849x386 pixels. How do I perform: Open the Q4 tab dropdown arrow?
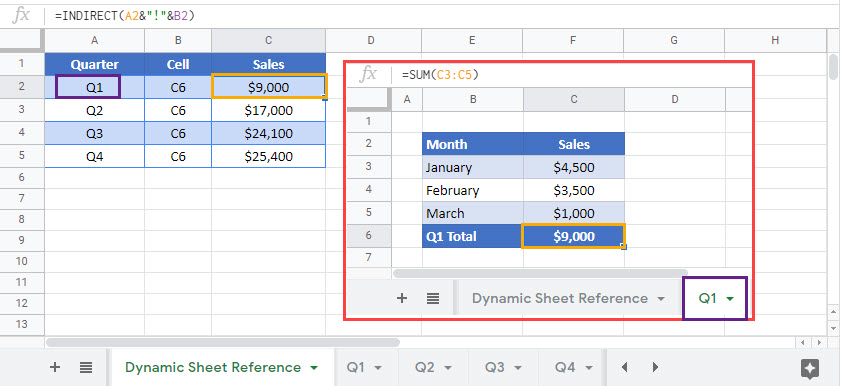(589, 368)
